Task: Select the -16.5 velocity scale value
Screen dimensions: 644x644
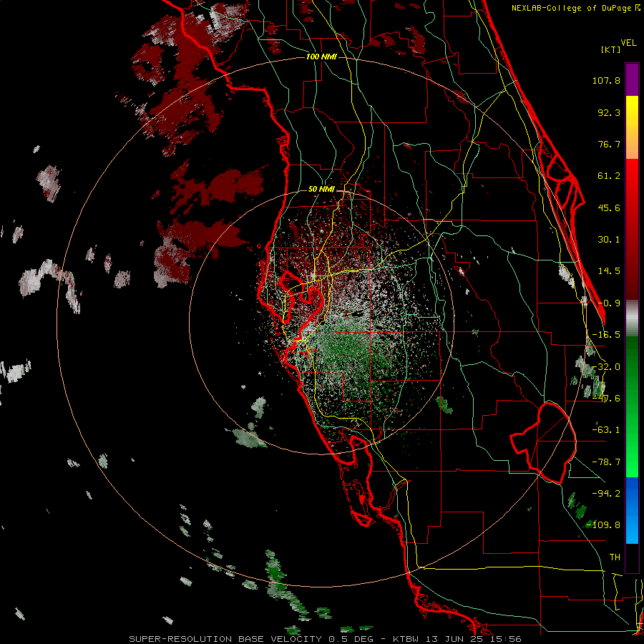Action: click(x=606, y=335)
